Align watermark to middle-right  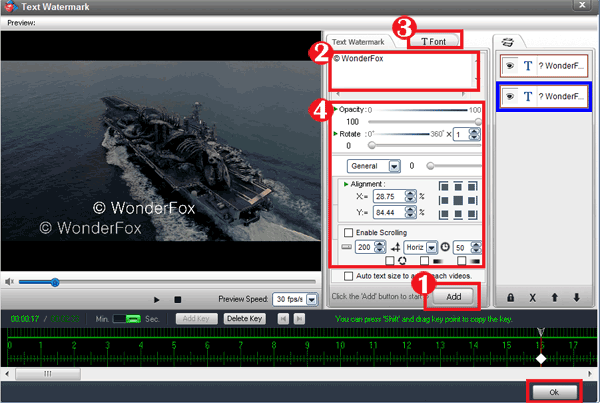[x=473, y=201]
